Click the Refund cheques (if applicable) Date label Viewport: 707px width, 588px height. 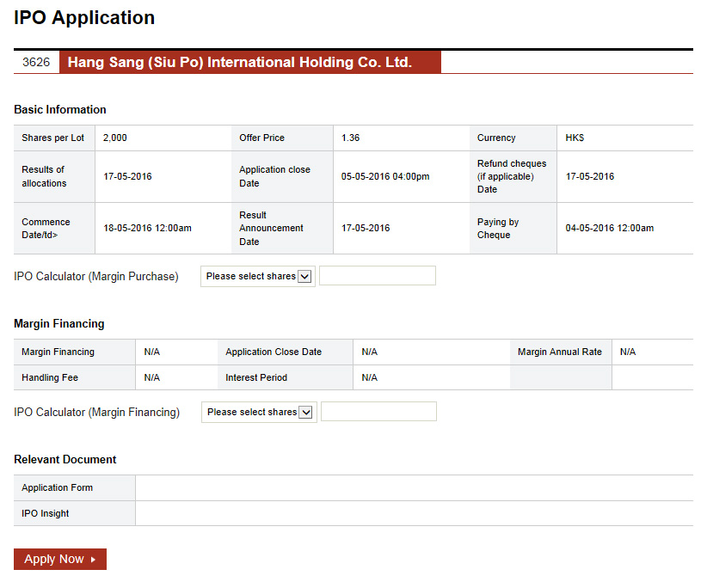(512, 176)
